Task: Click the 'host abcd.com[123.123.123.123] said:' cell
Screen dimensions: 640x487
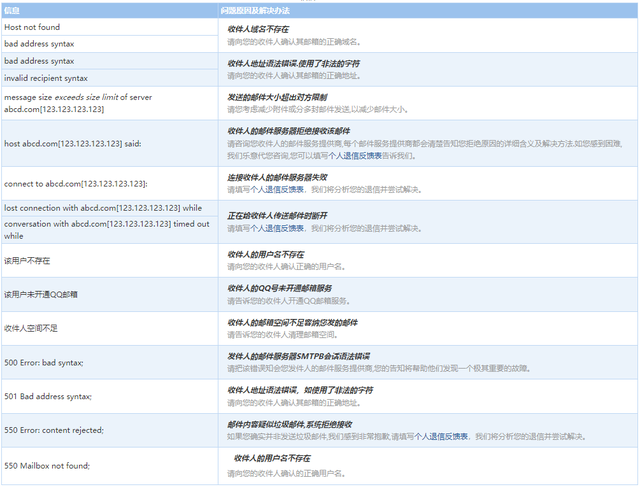Action: (x=72, y=143)
